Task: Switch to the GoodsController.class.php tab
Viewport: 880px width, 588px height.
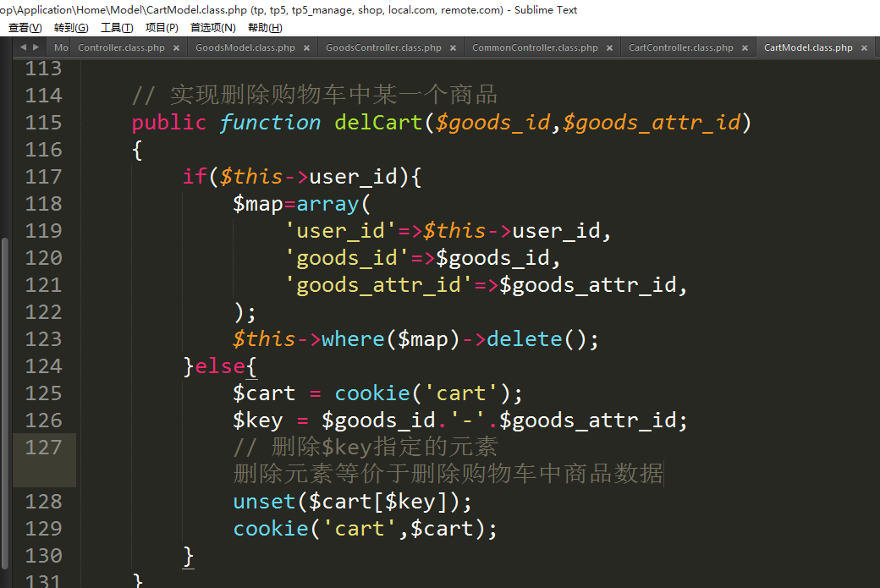Action: click(x=383, y=48)
